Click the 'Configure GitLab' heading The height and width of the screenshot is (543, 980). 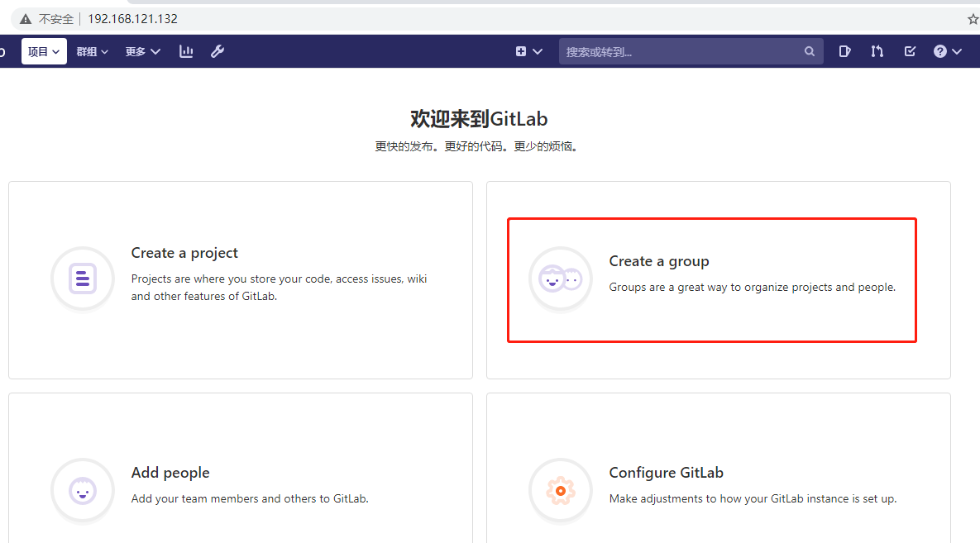click(667, 473)
